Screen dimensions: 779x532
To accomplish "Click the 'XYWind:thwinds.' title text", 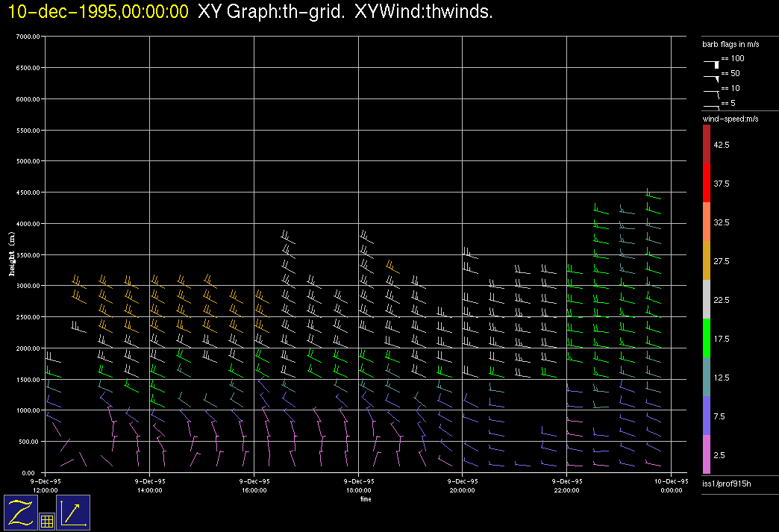I will pos(424,12).
